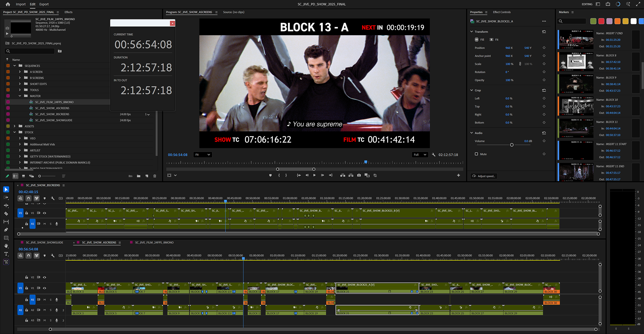Click Mark Out in the Program Monitor
The image size is (644, 334).
click(x=286, y=175)
